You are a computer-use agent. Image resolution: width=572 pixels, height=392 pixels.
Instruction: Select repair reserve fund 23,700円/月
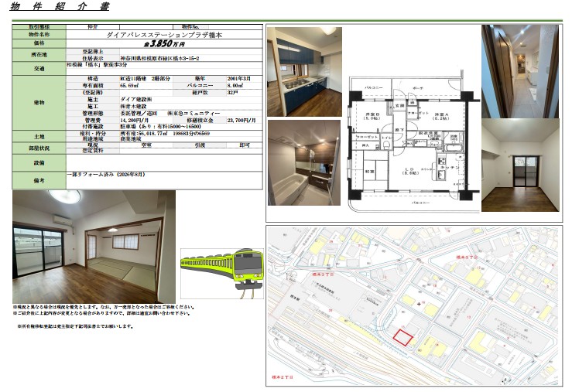[241, 120]
